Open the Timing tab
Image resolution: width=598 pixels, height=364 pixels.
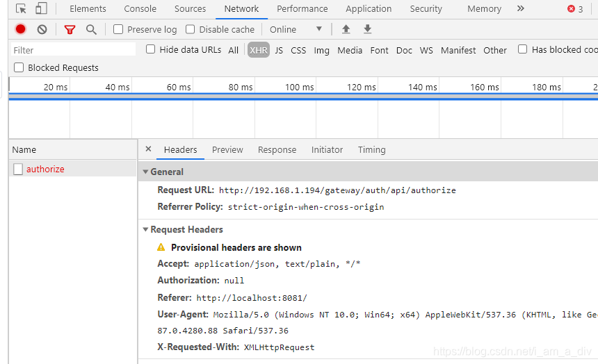pos(371,149)
